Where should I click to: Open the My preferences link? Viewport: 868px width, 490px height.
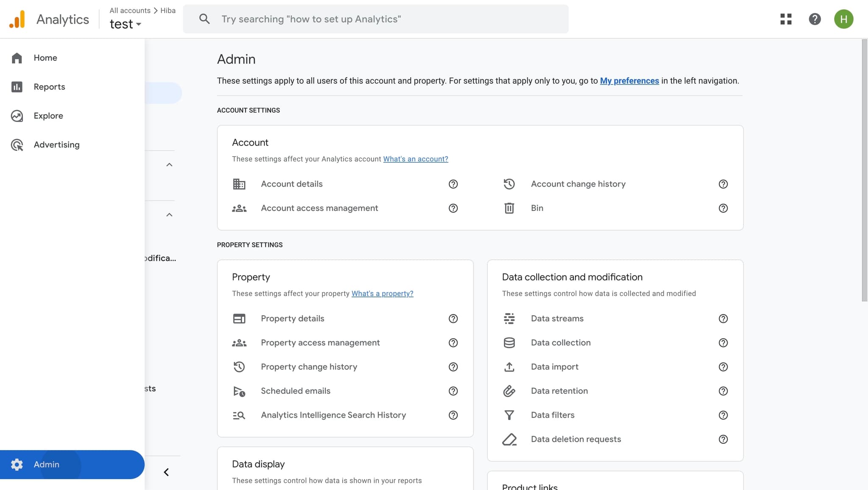[x=629, y=81]
